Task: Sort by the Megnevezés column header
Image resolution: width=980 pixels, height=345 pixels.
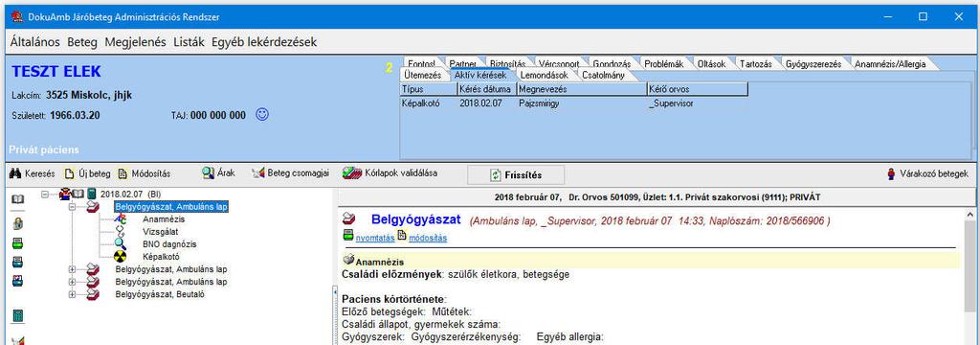Action: tap(582, 89)
